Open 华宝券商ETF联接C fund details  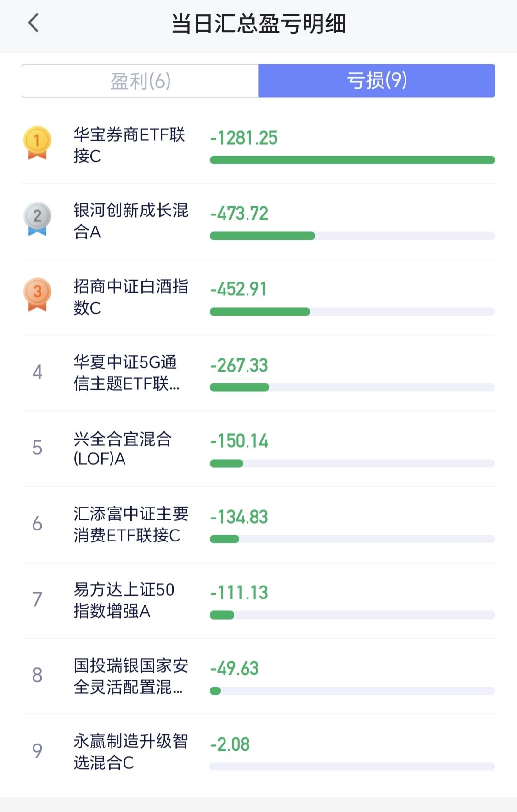129,145
